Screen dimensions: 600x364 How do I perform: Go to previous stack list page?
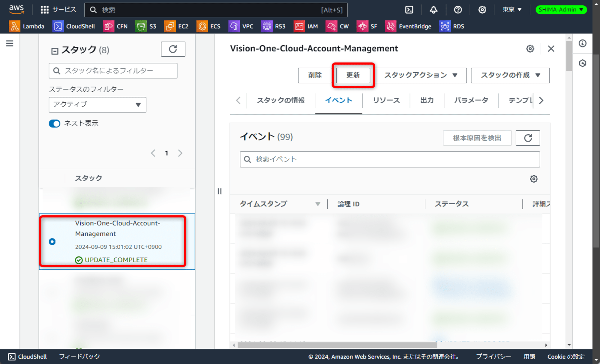coord(153,153)
